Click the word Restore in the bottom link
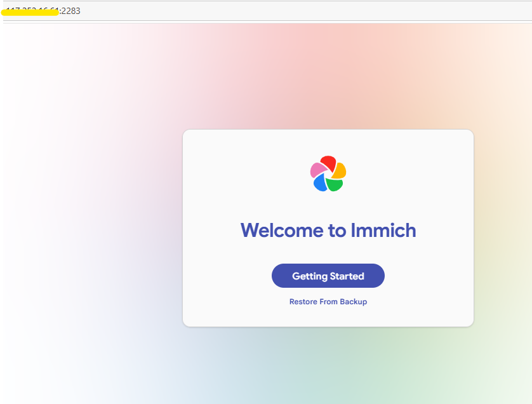 pyautogui.click(x=302, y=302)
